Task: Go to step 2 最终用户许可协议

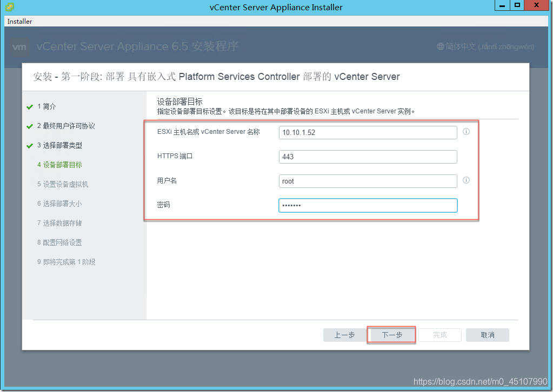Action: [x=66, y=126]
